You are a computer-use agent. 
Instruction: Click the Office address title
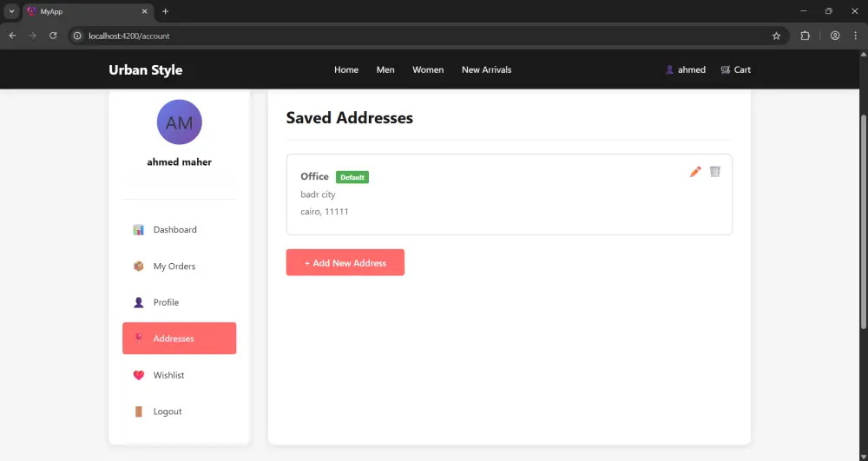(314, 176)
